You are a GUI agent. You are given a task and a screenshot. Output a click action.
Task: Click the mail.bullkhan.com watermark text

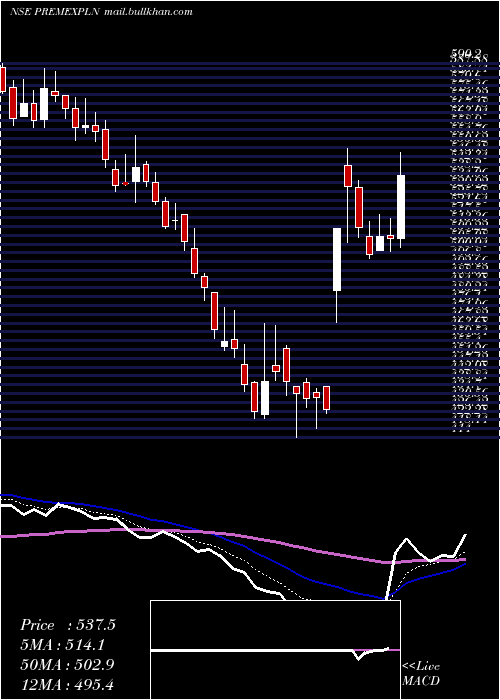pos(148,12)
